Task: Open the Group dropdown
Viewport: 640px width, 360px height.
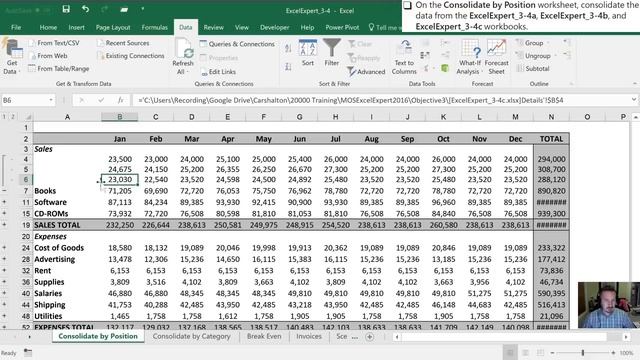Action: point(547,43)
